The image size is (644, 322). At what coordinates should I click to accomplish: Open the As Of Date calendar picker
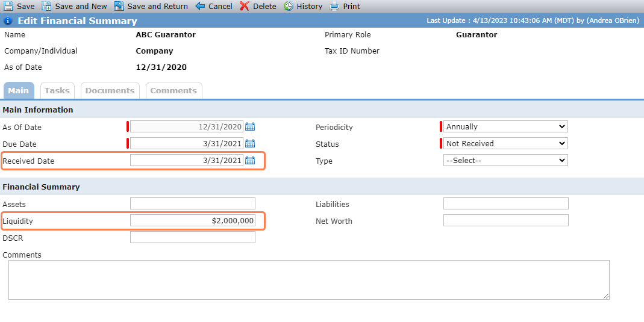tap(250, 127)
